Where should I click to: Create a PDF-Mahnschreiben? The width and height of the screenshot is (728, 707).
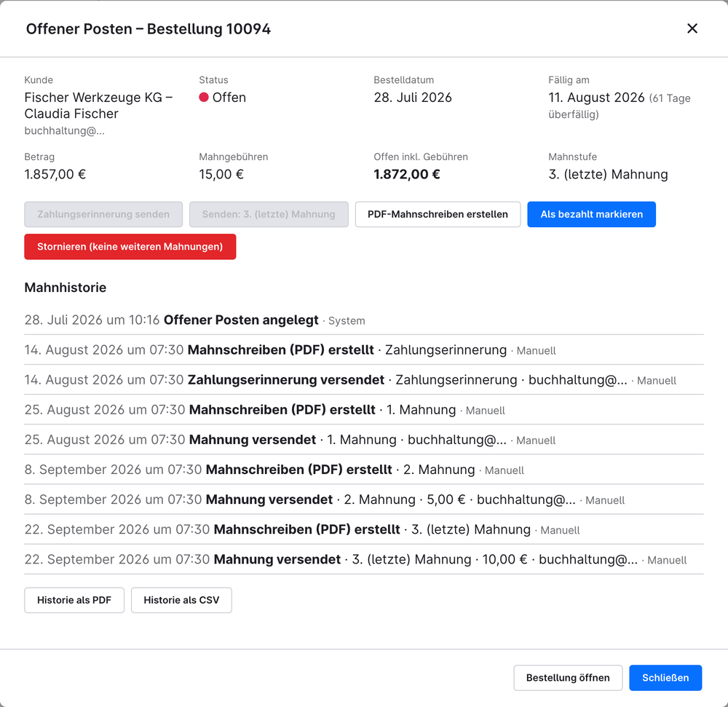[438, 215]
